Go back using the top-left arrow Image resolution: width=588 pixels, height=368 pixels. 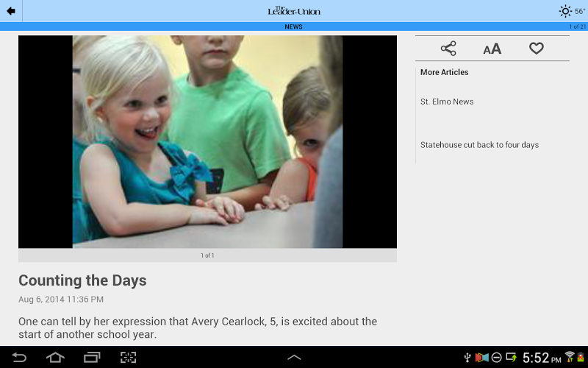click(11, 11)
